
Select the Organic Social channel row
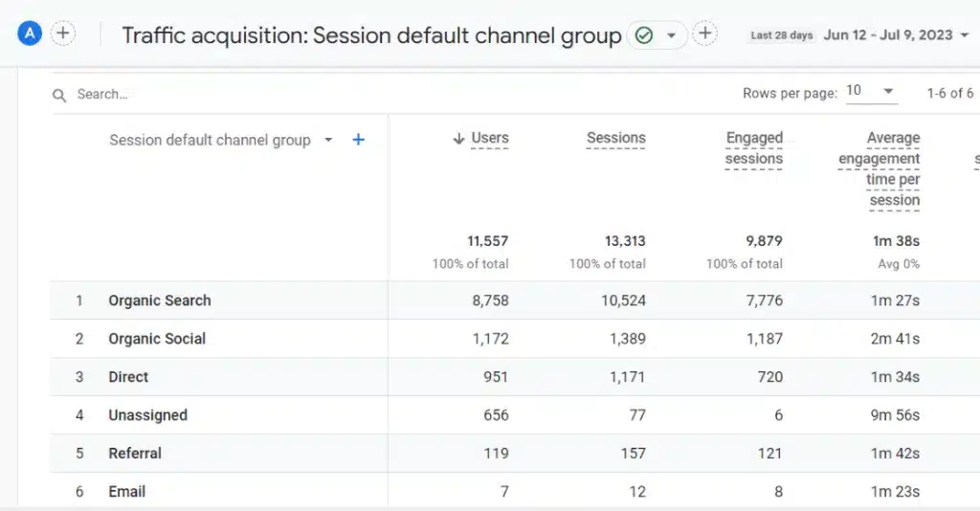point(157,339)
